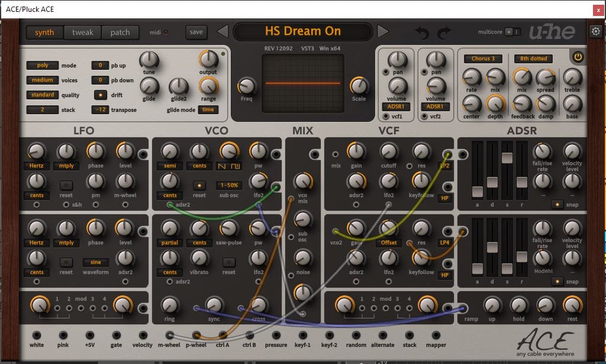This screenshot has width=606, height=364.
Task: Load the next preset with right arrow
Action: [382, 31]
